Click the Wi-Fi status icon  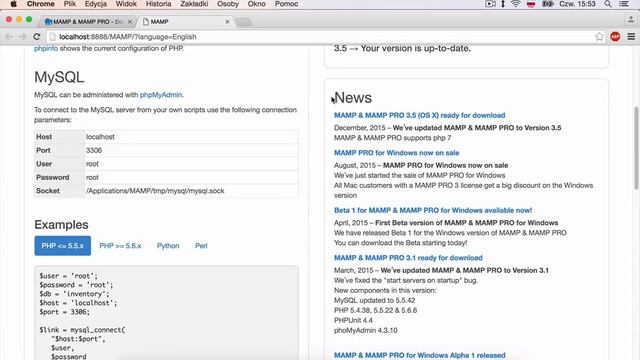coord(516,4)
